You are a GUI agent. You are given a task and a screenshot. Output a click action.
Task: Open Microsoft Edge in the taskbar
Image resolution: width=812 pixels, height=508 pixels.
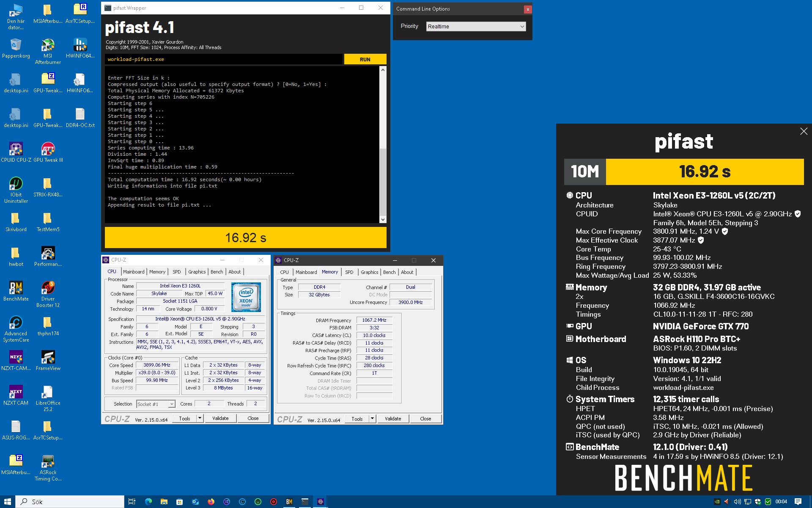[x=148, y=502]
